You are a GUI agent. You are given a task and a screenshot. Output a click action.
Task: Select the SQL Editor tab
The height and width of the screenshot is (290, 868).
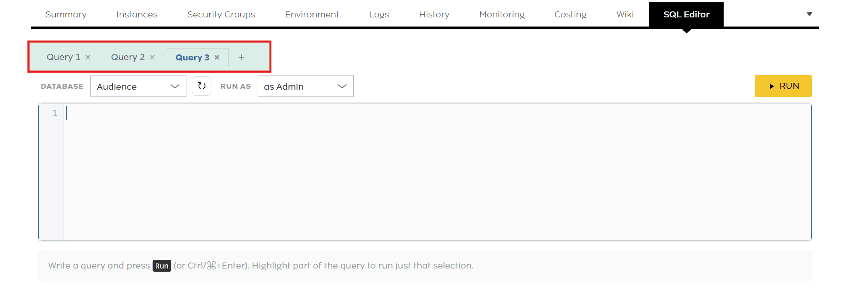686,15
